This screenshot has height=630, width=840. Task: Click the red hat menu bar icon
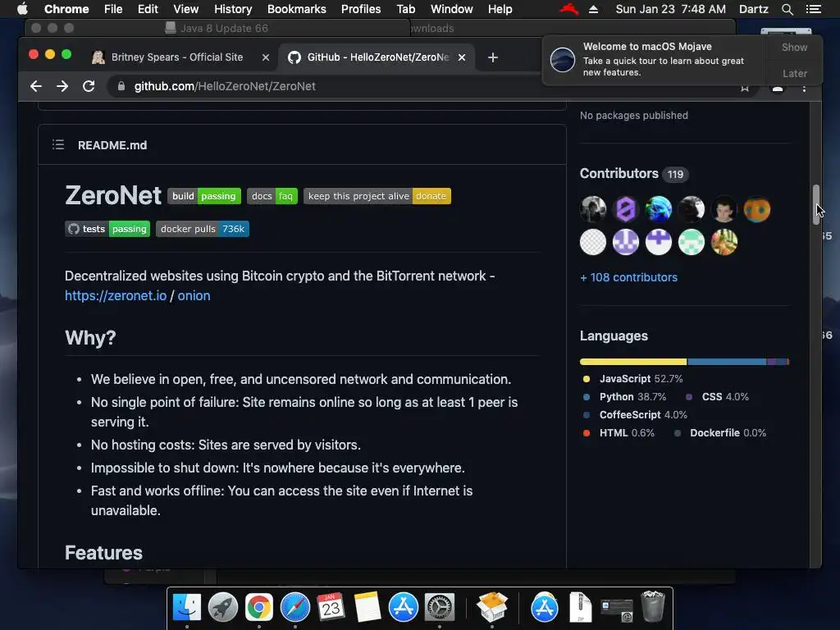pos(569,9)
